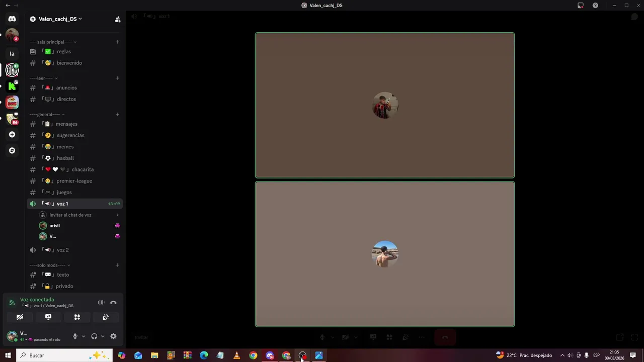644x362 pixels.
Task: Open the directos channel
Action: pos(74,99)
